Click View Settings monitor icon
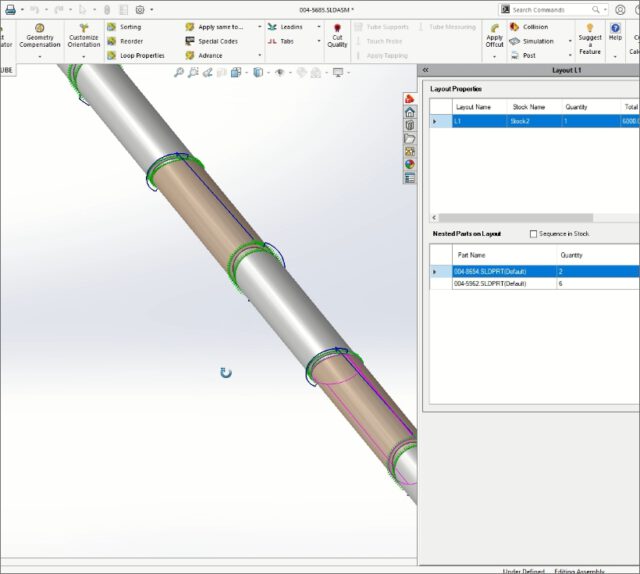 click(338, 73)
